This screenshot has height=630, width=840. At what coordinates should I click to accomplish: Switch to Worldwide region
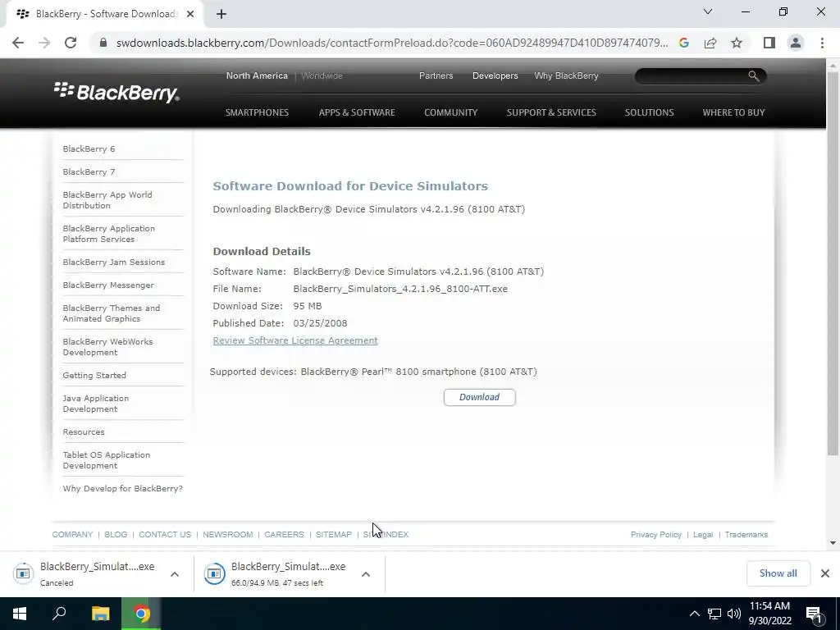coord(322,75)
